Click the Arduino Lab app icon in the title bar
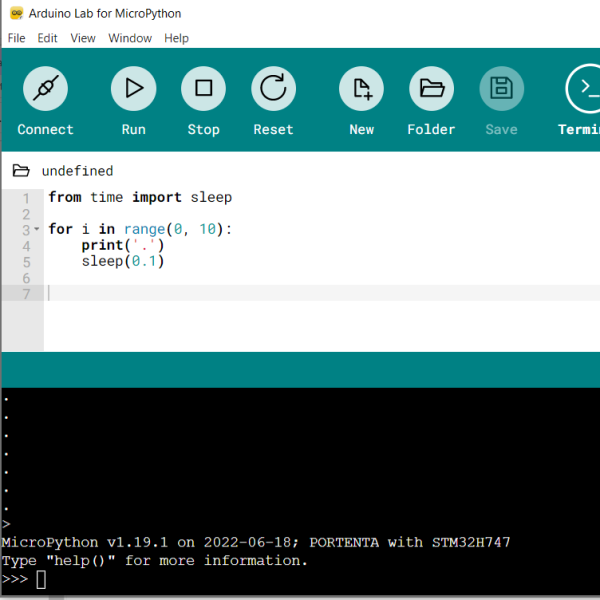600x600 pixels. 16,14
